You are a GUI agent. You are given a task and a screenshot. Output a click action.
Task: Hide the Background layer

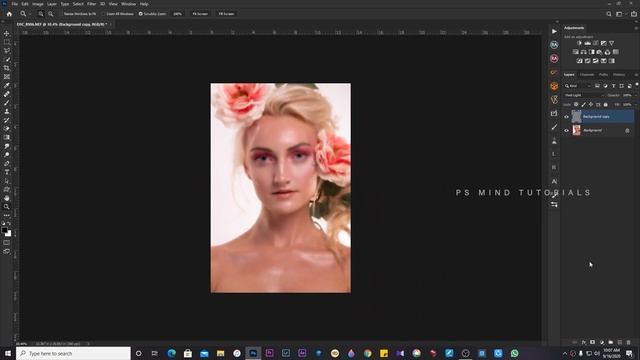567,130
